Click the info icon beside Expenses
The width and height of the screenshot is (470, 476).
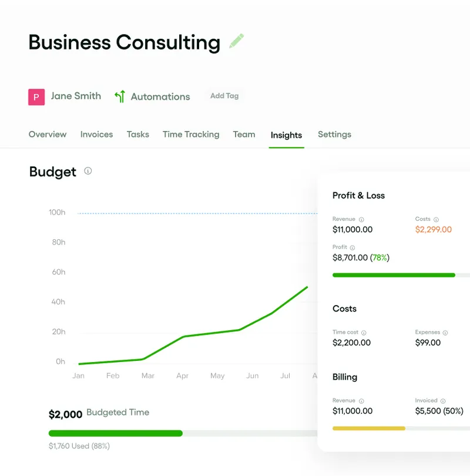[x=445, y=333]
